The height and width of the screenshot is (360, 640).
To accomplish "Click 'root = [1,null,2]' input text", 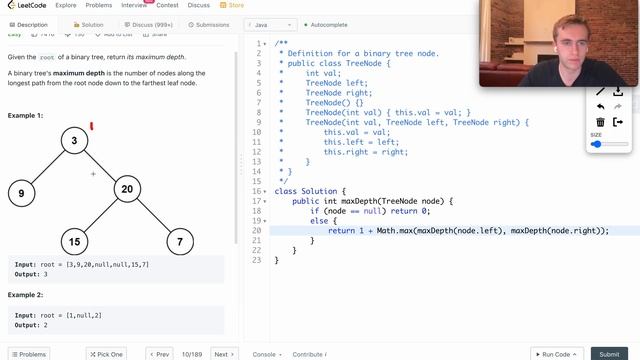I will click(x=71, y=316).
